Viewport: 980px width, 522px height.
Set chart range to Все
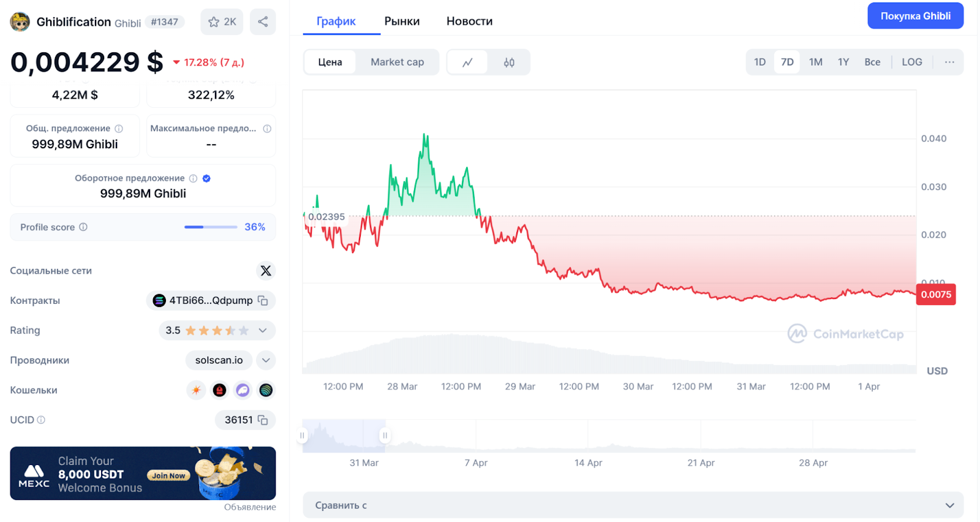(872, 62)
